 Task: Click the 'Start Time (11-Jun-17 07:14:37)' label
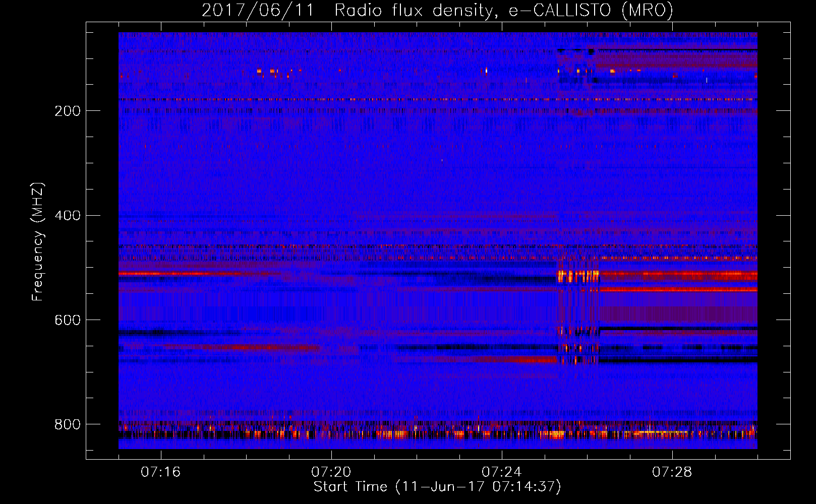click(437, 487)
